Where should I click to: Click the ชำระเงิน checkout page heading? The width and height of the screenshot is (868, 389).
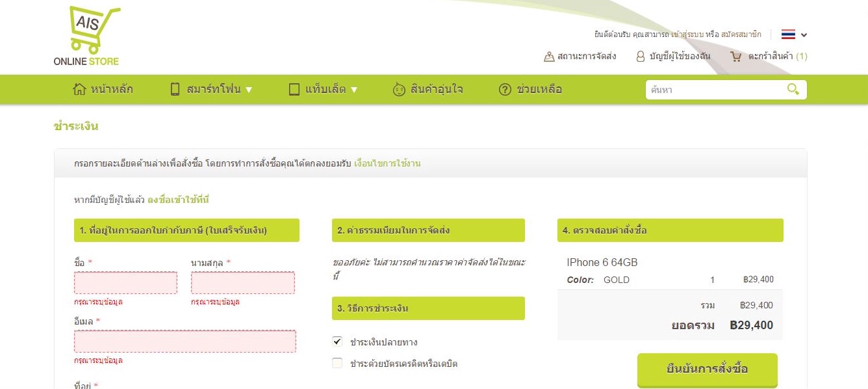coord(76,126)
